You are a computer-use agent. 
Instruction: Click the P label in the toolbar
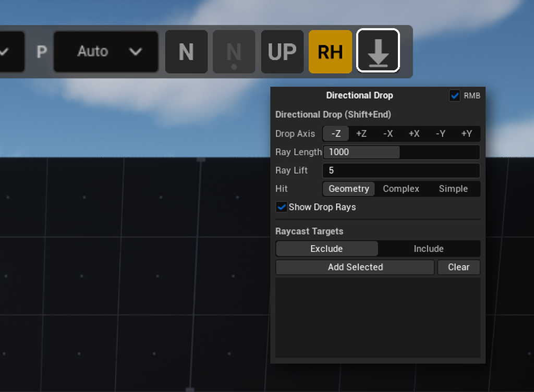coord(42,52)
